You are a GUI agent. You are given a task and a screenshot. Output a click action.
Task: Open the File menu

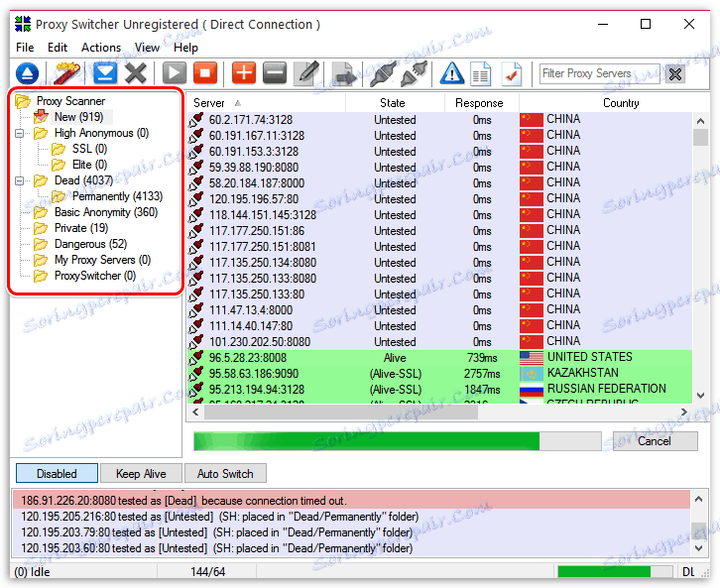point(25,48)
